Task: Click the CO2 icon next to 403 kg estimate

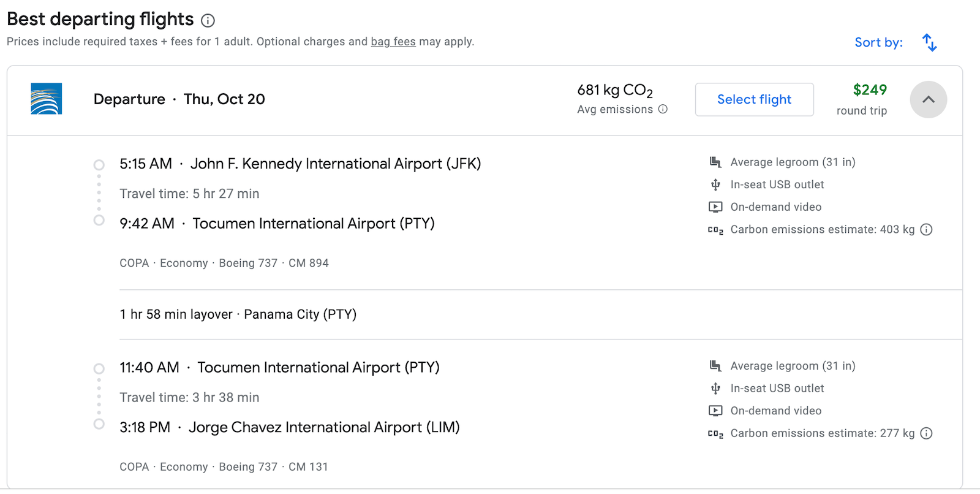Action: (x=715, y=229)
